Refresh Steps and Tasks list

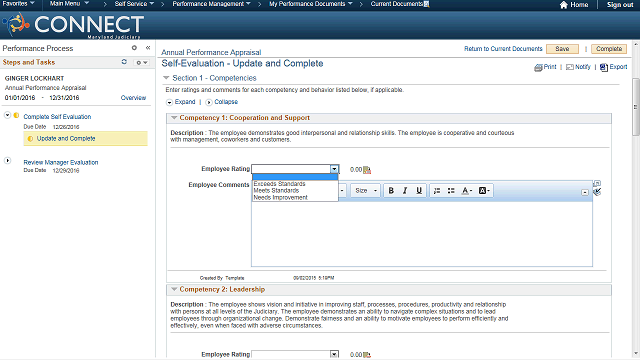pyautogui.click(x=124, y=62)
